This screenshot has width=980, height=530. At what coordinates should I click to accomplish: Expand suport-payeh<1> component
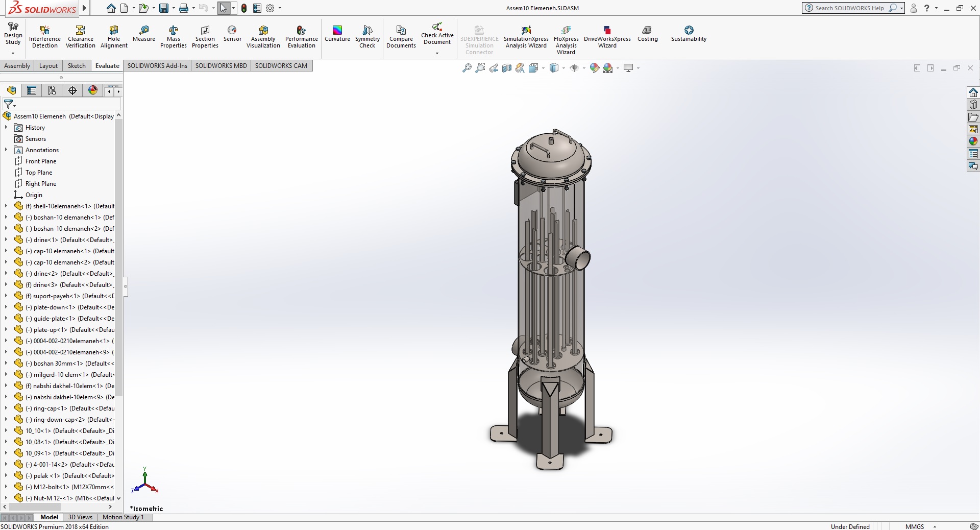point(6,296)
